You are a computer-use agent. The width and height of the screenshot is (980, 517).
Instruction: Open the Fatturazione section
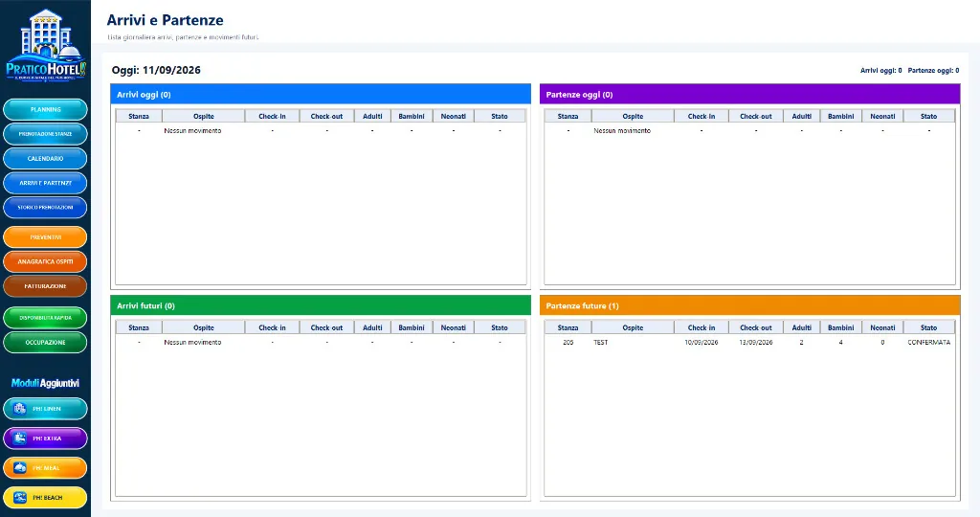pos(45,285)
